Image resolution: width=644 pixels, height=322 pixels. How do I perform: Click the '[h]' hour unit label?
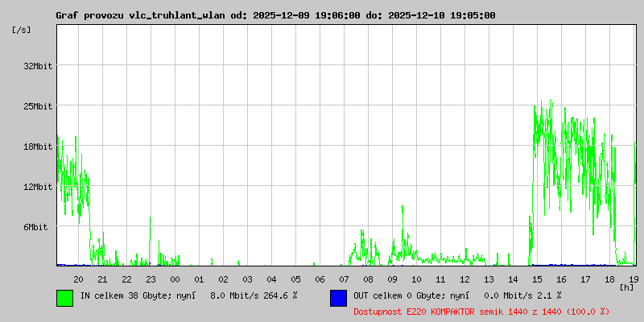[627, 287]
